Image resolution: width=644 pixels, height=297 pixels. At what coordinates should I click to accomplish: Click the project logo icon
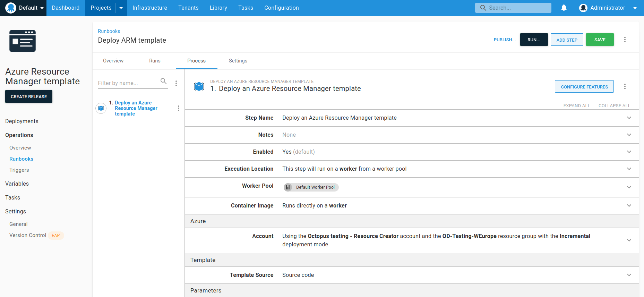point(23,41)
